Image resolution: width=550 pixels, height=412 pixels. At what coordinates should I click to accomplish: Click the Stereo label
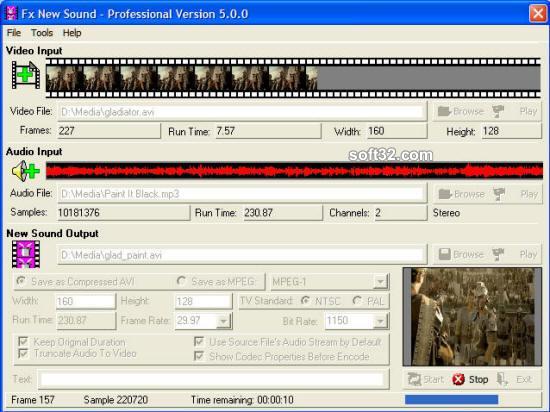[x=446, y=213]
